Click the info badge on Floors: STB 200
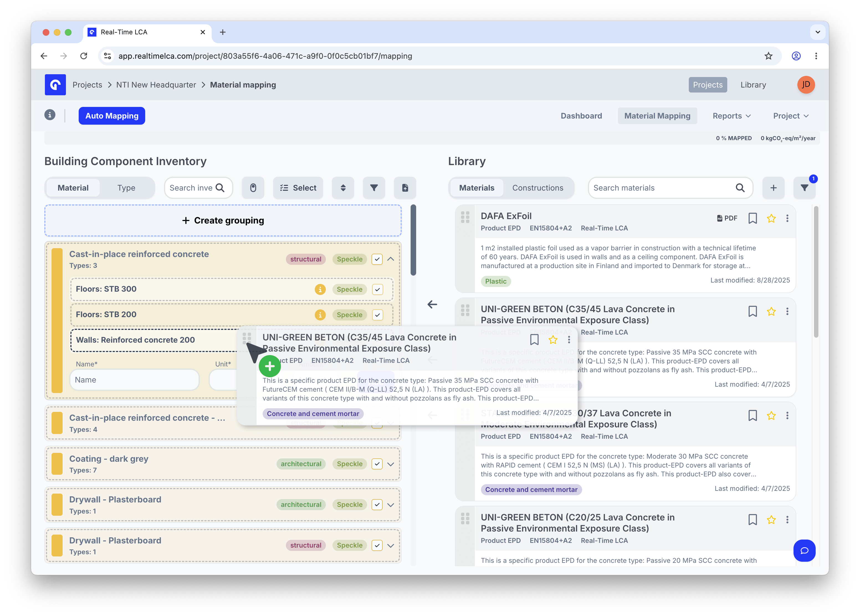This screenshot has height=616, width=860. pyautogui.click(x=320, y=315)
